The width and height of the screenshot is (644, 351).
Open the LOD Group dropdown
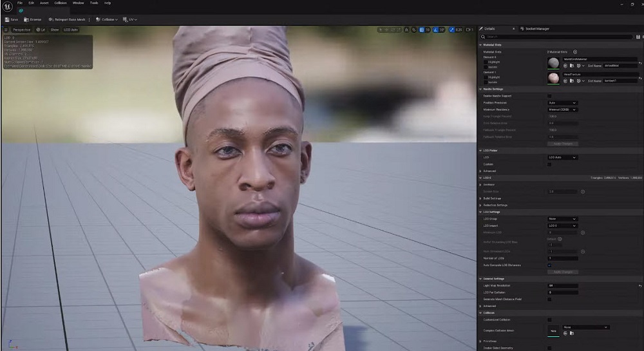point(562,219)
